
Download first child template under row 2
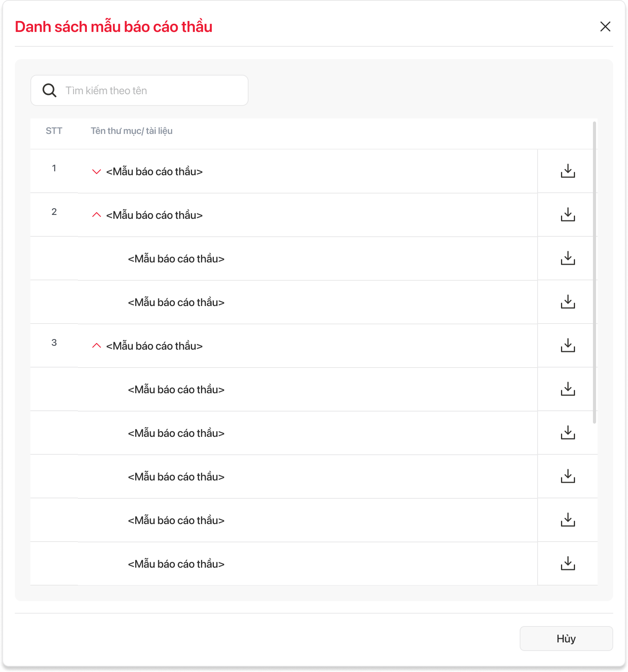click(x=568, y=258)
